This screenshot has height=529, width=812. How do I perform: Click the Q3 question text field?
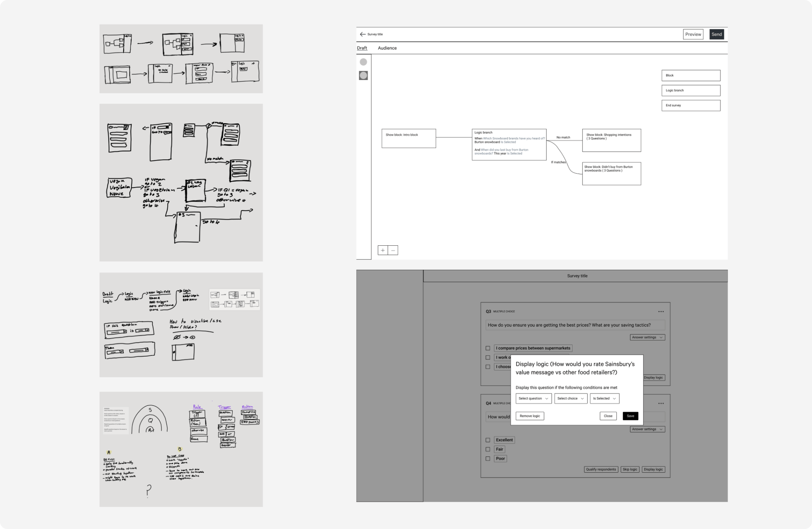[575, 325]
